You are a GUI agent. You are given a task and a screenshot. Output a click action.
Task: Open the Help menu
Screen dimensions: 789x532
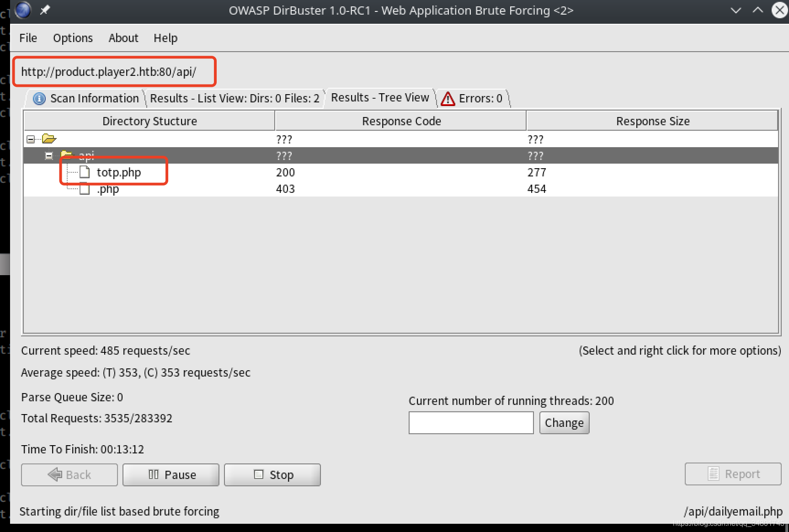tap(165, 38)
